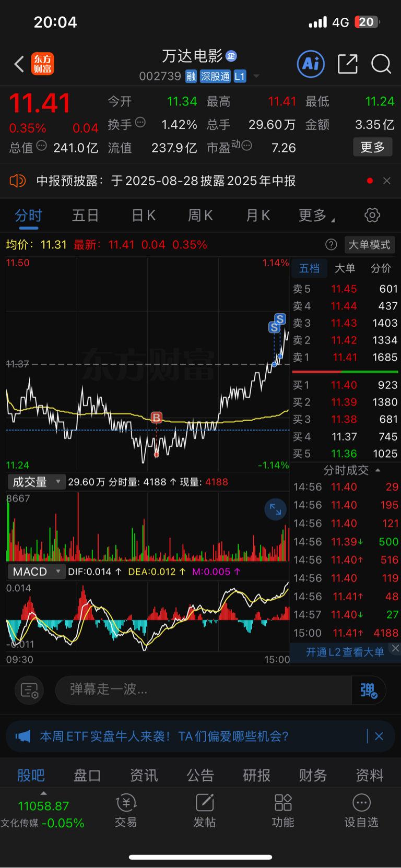Switch to 月K chart tab
The height and width of the screenshot is (868, 401).
pyautogui.click(x=257, y=216)
